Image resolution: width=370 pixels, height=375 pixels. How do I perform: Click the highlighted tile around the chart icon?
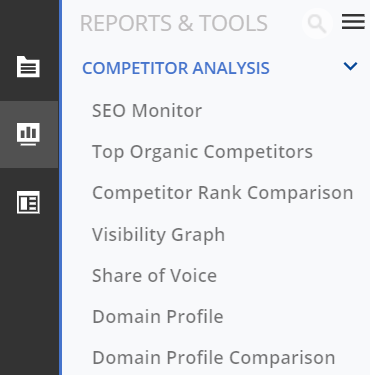pyautogui.click(x=29, y=134)
